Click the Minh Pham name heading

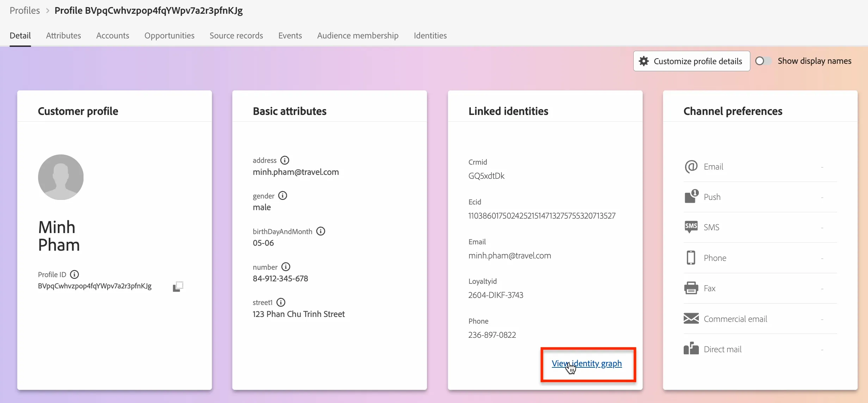pos(59,236)
